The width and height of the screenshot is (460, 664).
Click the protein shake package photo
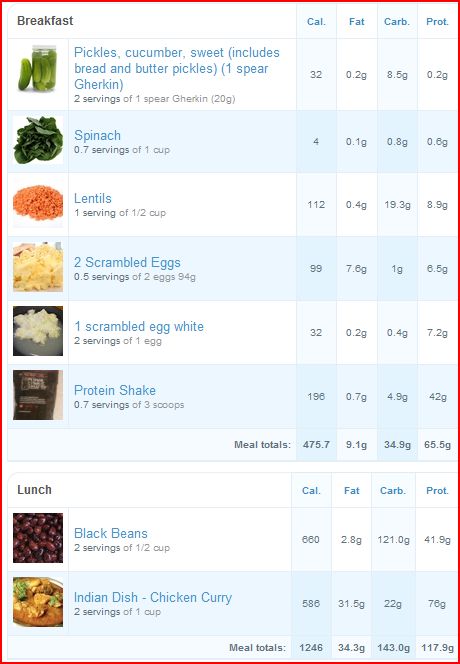pos(38,395)
